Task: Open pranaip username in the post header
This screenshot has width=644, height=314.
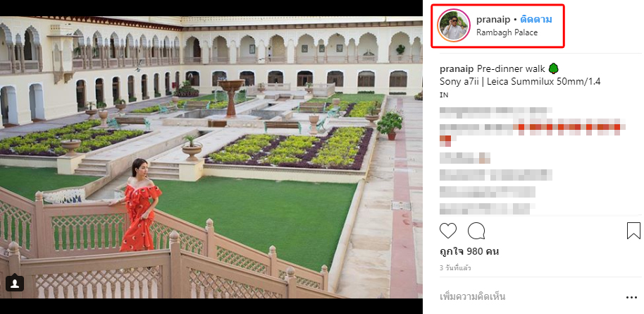Action: pyautogui.click(x=493, y=20)
